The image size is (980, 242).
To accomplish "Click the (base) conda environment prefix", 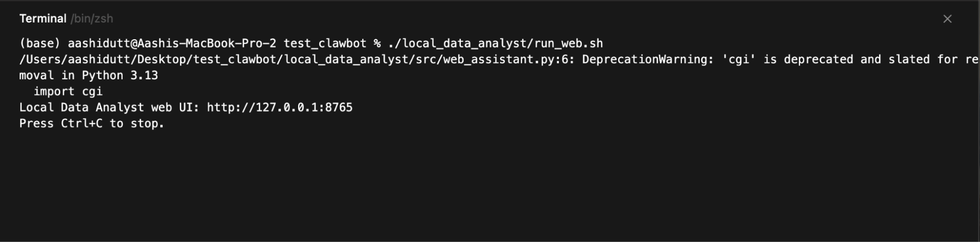I will (x=40, y=43).
